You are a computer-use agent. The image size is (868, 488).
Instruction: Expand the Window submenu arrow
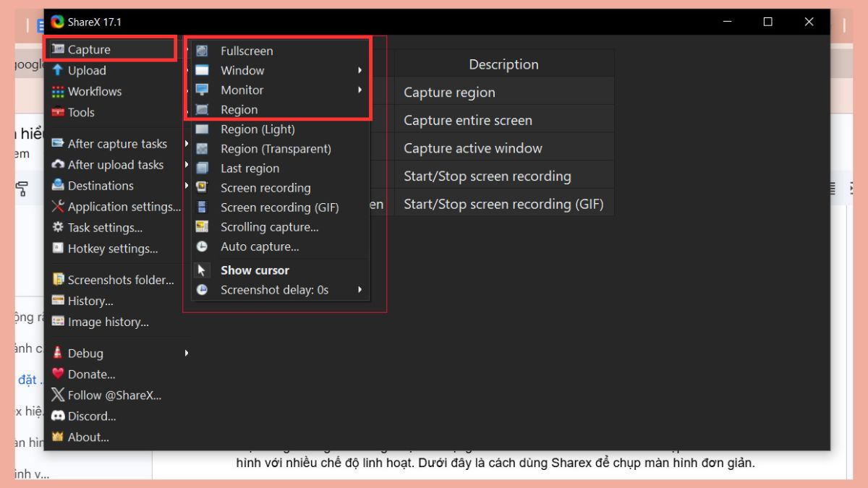[x=359, y=70]
